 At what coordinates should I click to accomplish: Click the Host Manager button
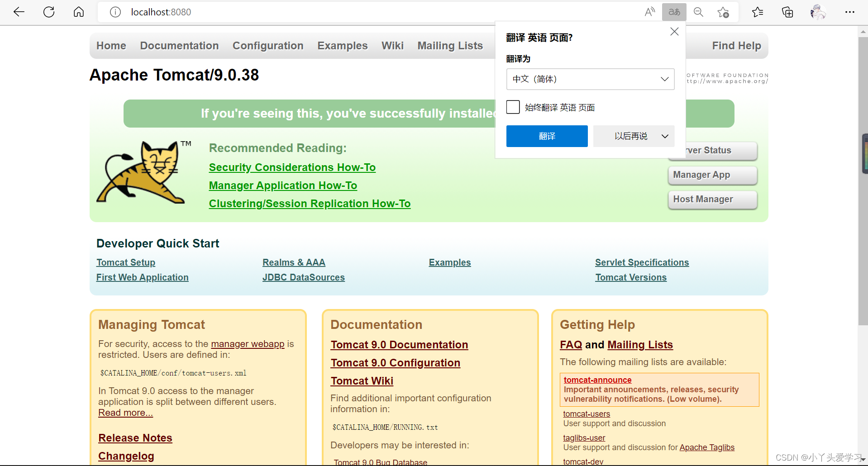pos(712,200)
